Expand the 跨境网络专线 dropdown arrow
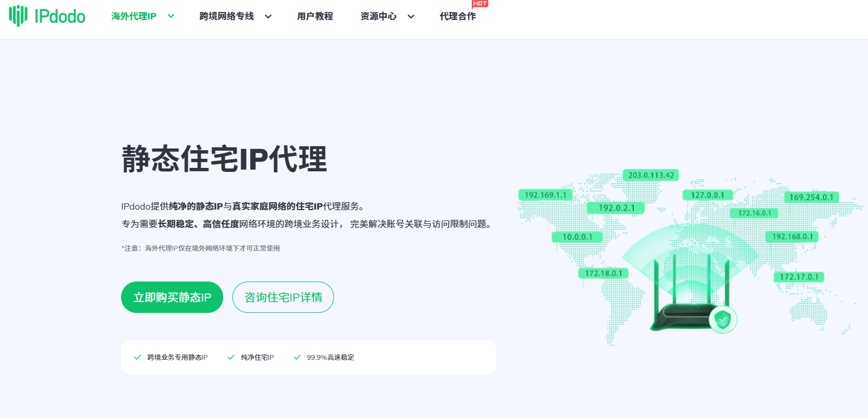 click(268, 17)
